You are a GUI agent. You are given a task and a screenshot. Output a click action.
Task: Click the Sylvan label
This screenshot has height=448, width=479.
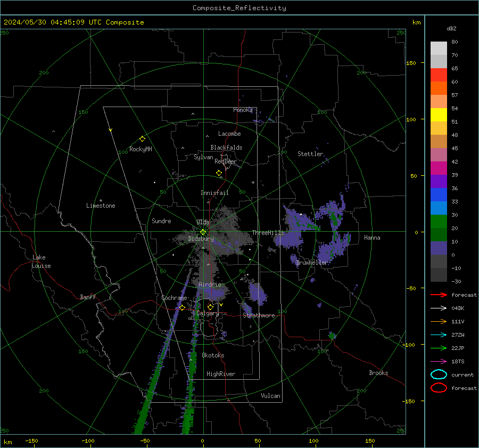[203, 157]
